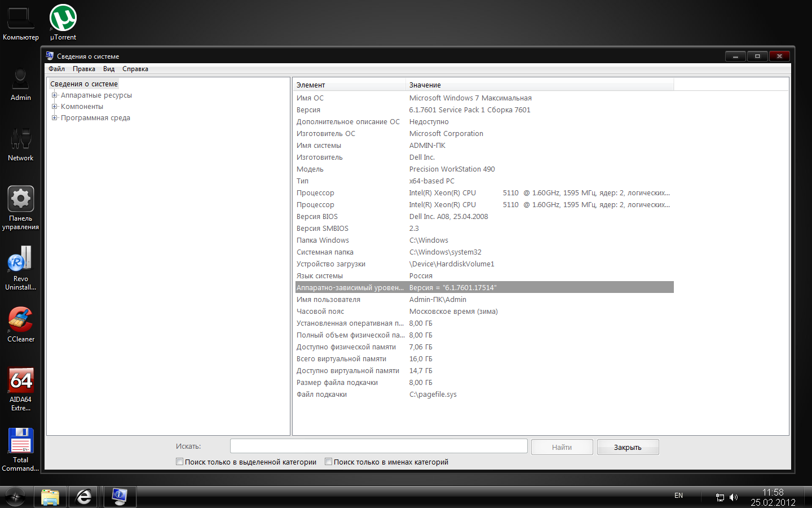Select the Устройство загрузки row
Viewport: 812px width, 508px height.
[x=484, y=264]
